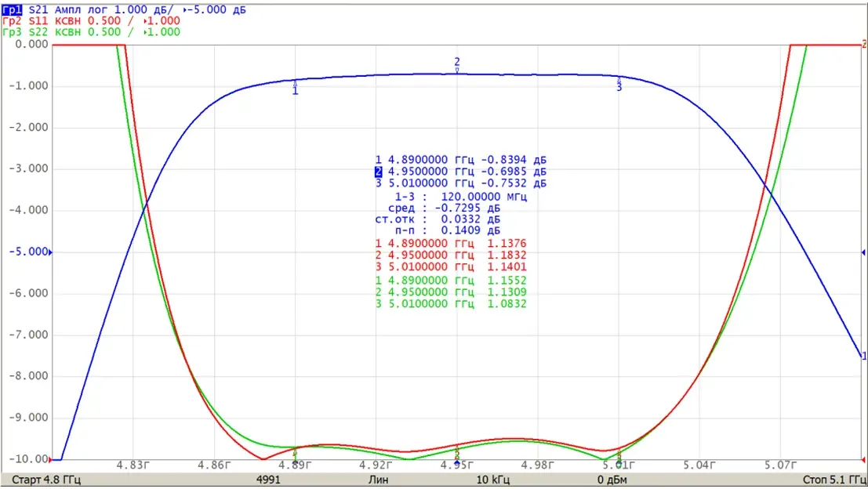
Task: Select green S22 marker readout value 1.1552
Action: [507, 281]
